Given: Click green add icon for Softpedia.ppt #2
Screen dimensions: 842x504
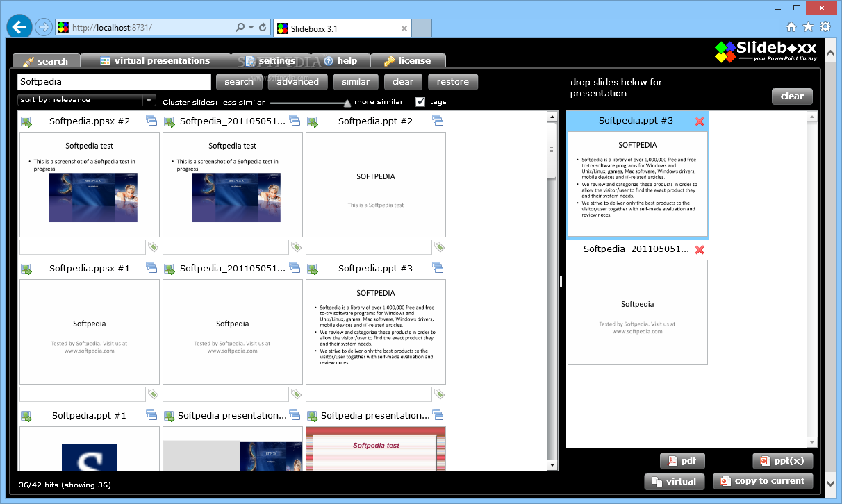Looking at the screenshot, I should click(313, 122).
